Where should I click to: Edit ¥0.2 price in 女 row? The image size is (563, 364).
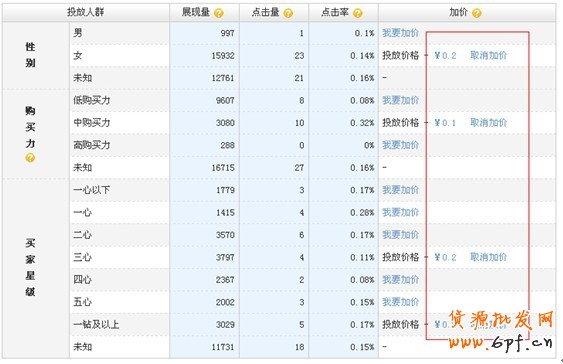(x=445, y=56)
